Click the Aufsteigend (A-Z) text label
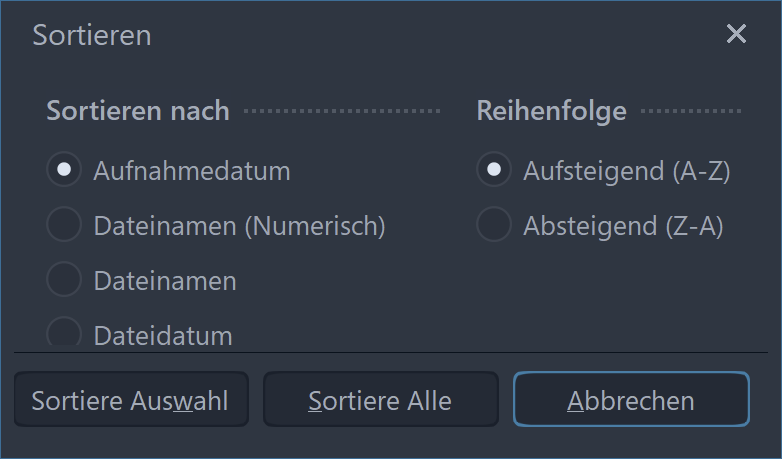Screen dimensions: 782x459 [627, 171]
